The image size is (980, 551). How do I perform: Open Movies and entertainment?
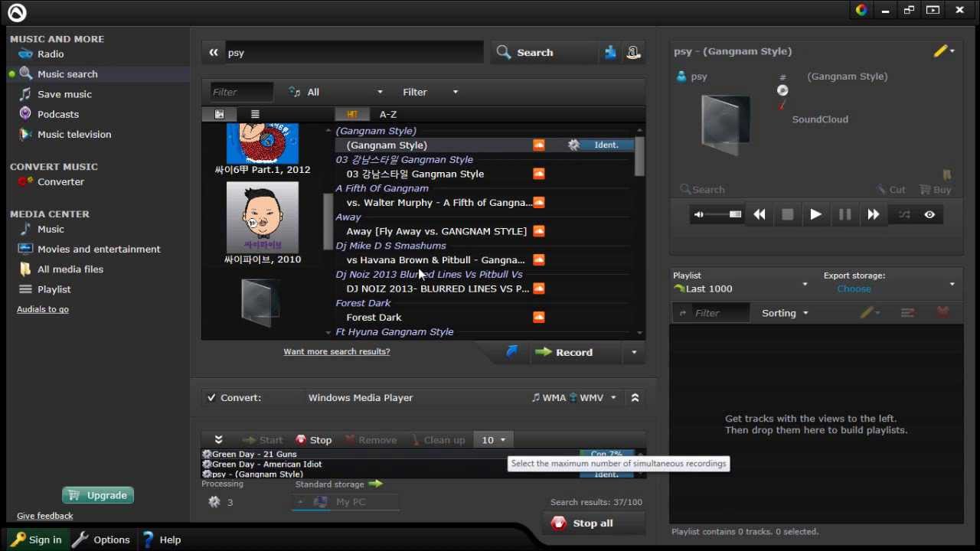pos(99,249)
